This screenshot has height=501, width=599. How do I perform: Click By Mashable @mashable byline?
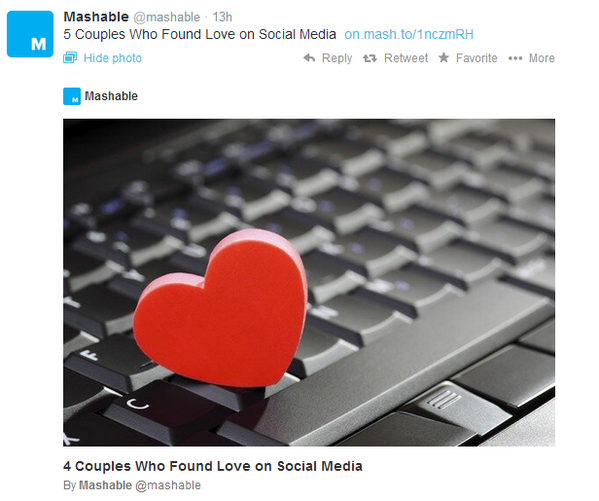132,485
